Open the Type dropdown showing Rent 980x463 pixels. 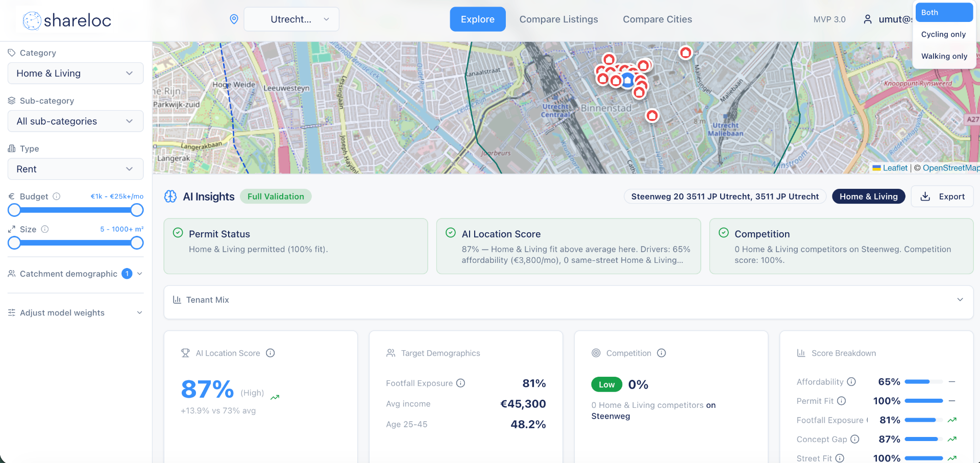(76, 169)
